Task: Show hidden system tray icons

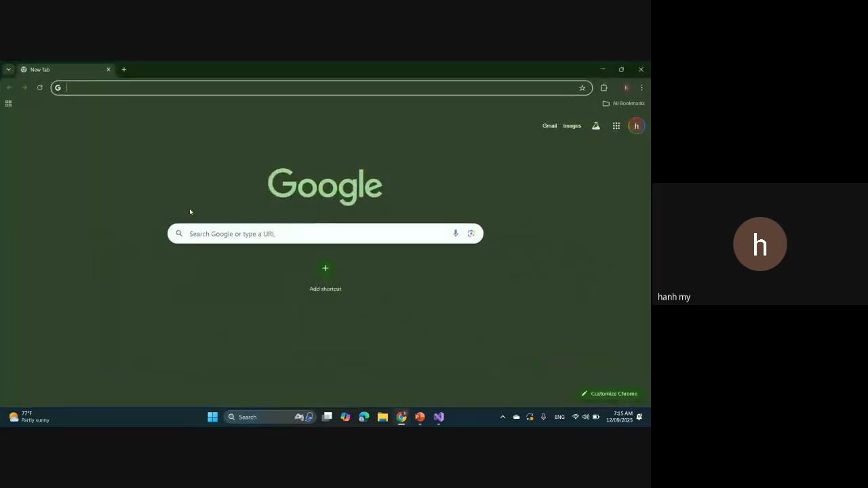Action: [x=502, y=417]
